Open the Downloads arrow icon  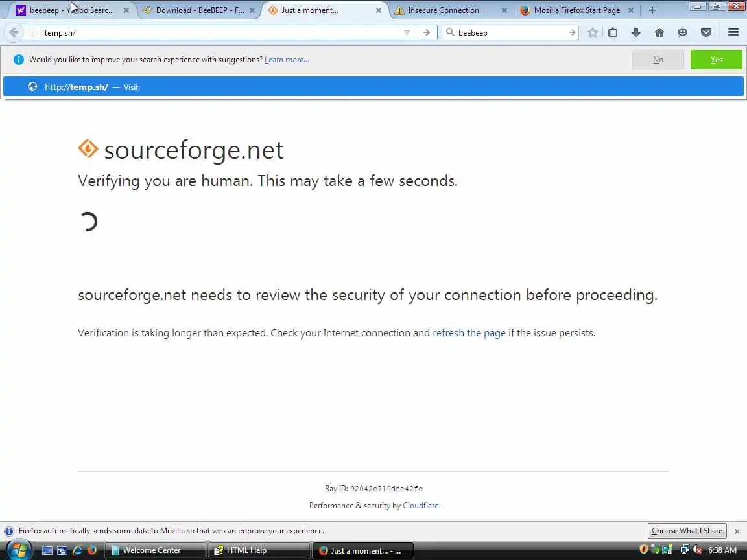tap(635, 32)
